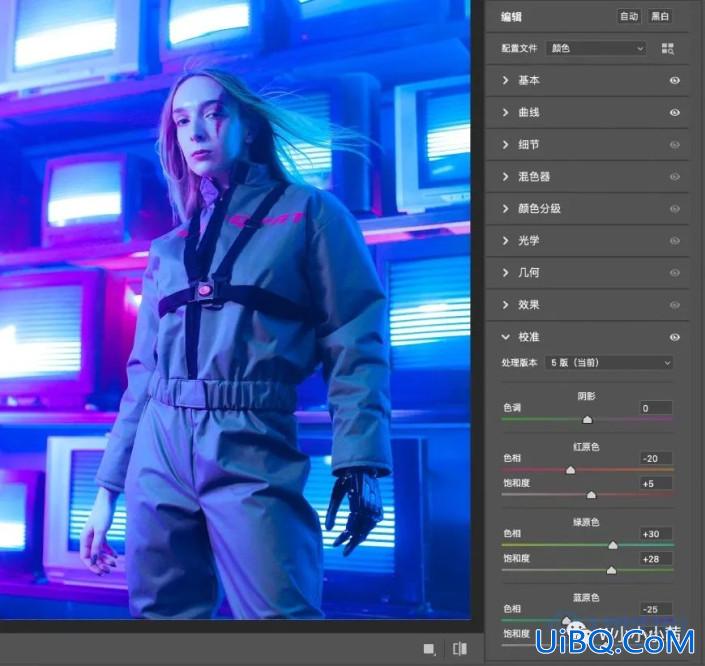This screenshot has height=666, width=705.
Task: Click the 红原色 饱和度 value +5 field
Action: [656, 484]
